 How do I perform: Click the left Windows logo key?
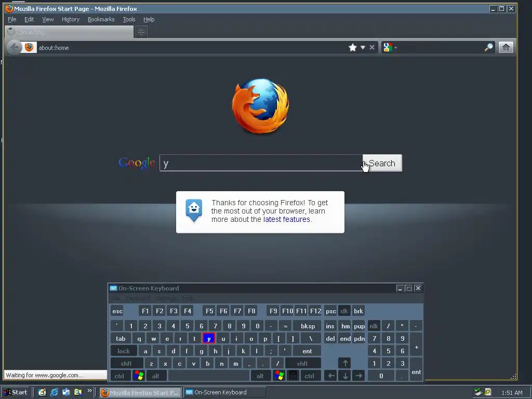point(139,376)
